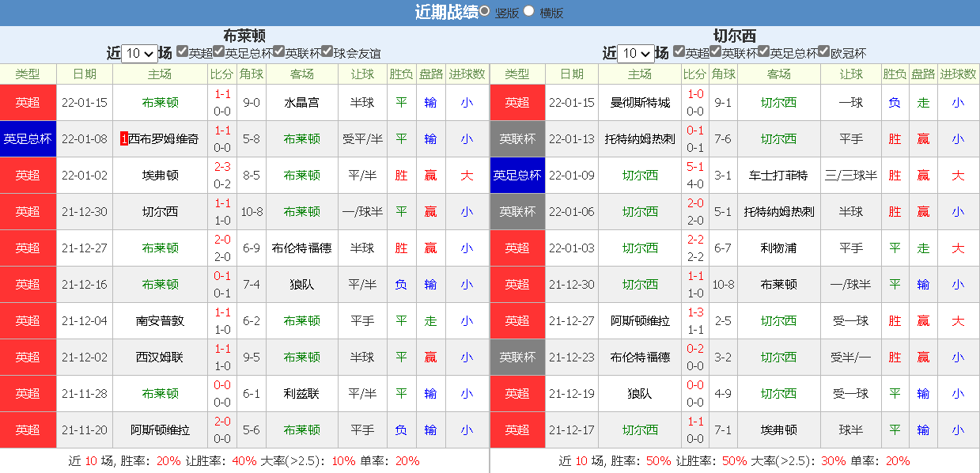Click the 21-12-23 date in 切尔西 table

click(x=572, y=357)
